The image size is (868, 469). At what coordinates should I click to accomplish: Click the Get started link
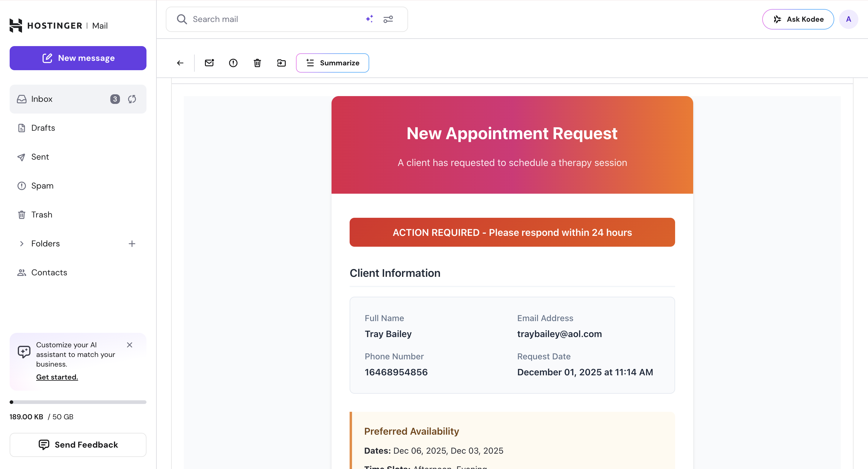[x=57, y=377]
